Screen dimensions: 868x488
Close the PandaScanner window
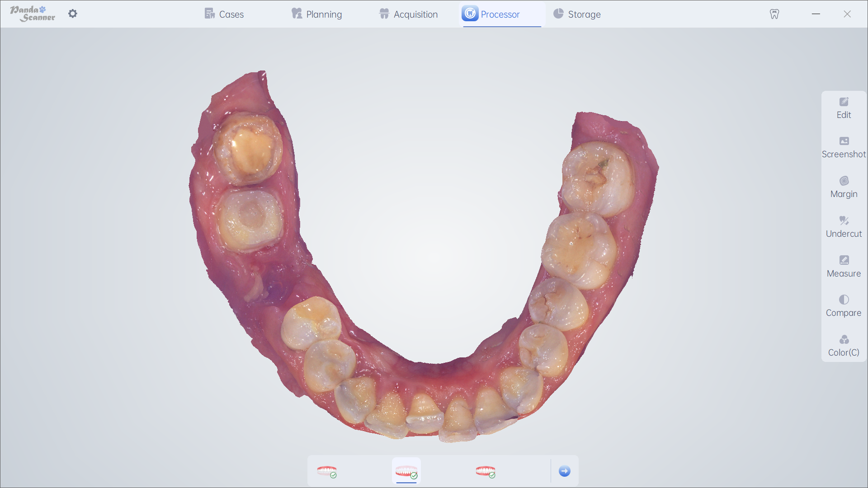[x=847, y=14]
